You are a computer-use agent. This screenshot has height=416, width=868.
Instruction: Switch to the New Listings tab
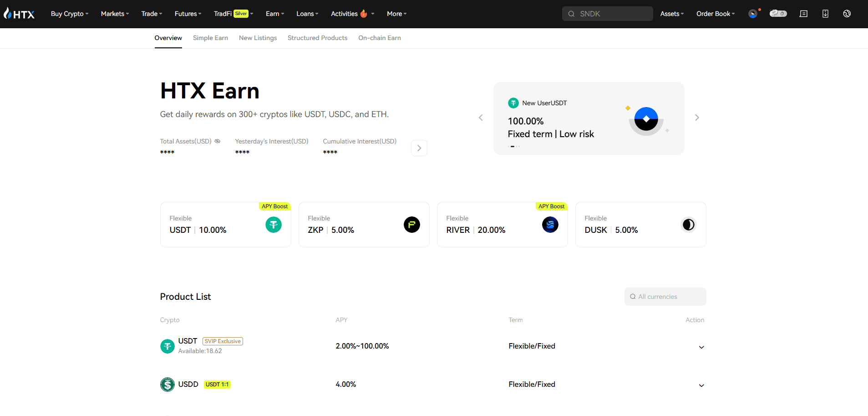coord(258,38)
